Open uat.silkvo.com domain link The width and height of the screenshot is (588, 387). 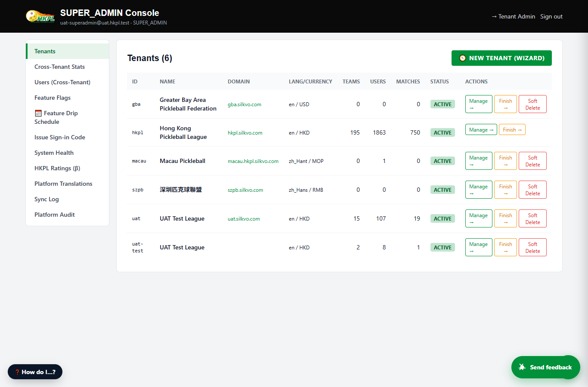click(x=244, y=219)
